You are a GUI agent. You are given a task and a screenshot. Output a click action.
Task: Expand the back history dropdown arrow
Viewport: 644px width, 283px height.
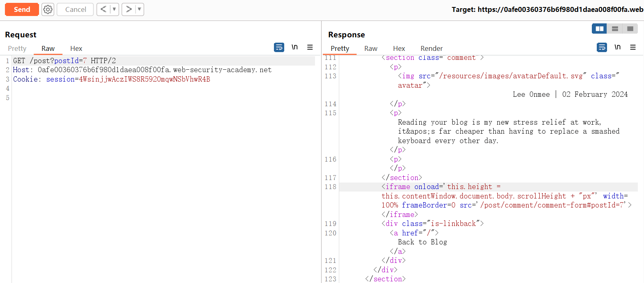tap(114, 9)
